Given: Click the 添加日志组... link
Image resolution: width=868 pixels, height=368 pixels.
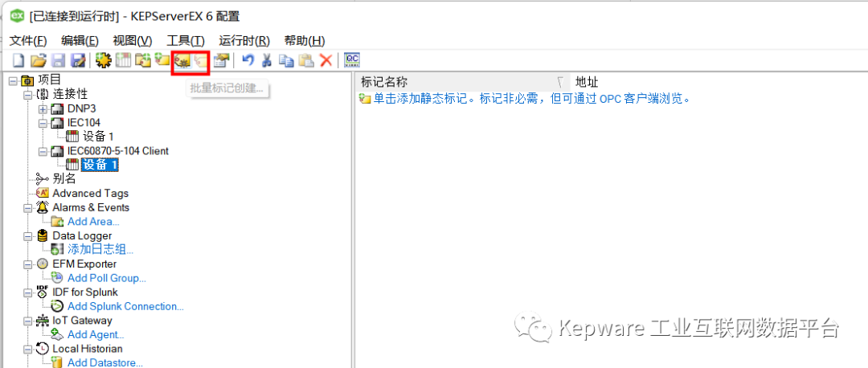Looking at the screenshot, I should point(100,250).
